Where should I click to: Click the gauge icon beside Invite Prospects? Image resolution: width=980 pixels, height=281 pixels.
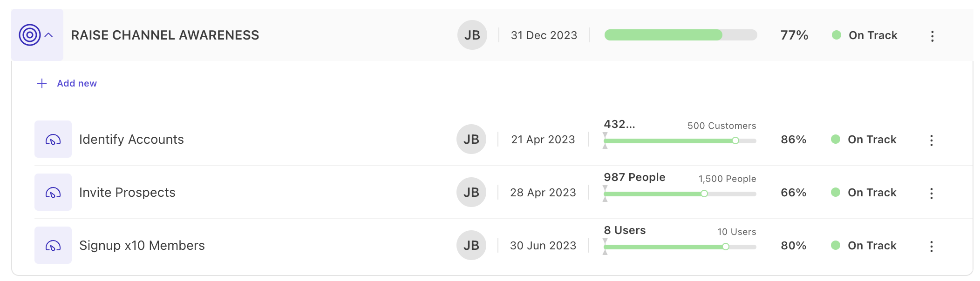coord(53,193)
